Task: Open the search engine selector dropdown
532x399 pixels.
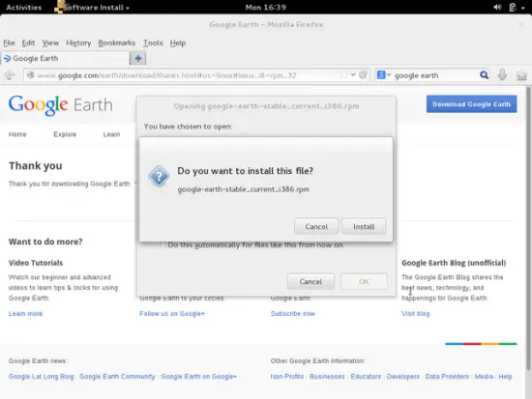Action: click(384, 75)
